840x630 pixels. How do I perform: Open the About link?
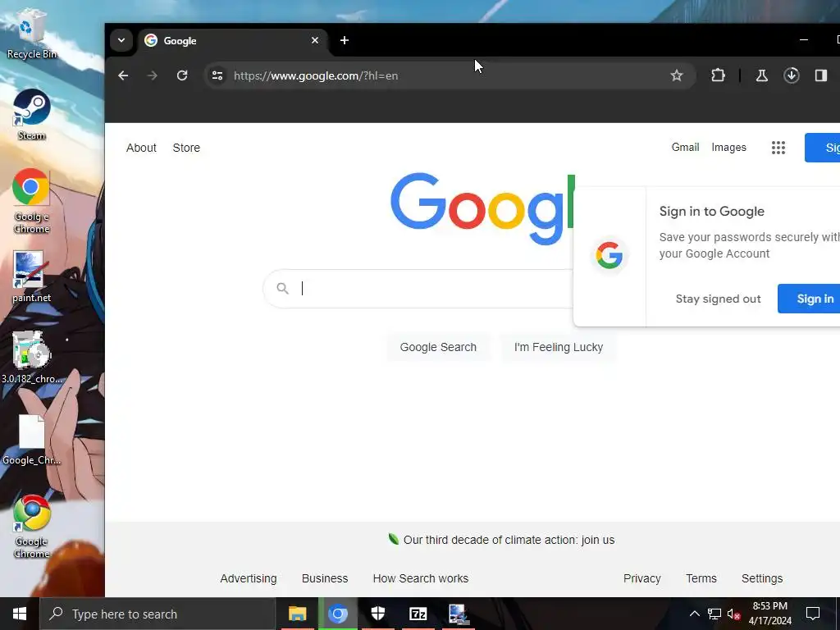tap(141, 148)
